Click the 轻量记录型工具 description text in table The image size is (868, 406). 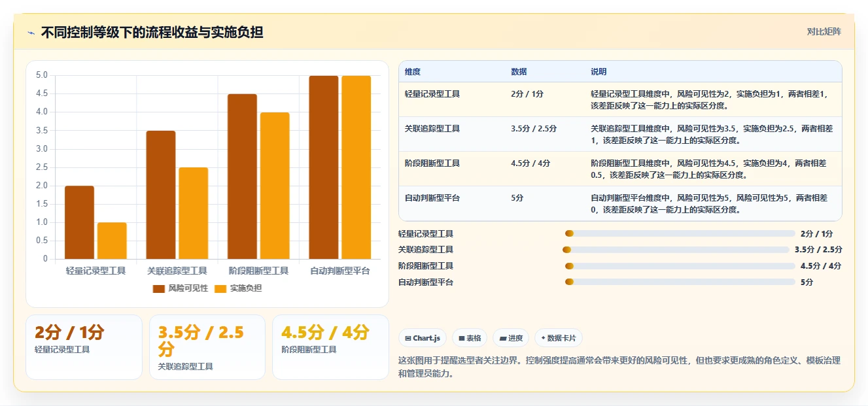(x=709, y=99)
